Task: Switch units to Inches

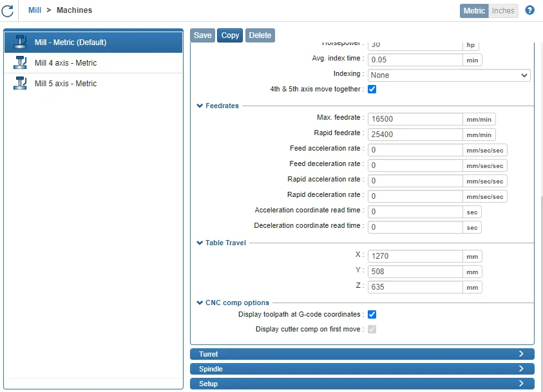Action: (503, 11)
